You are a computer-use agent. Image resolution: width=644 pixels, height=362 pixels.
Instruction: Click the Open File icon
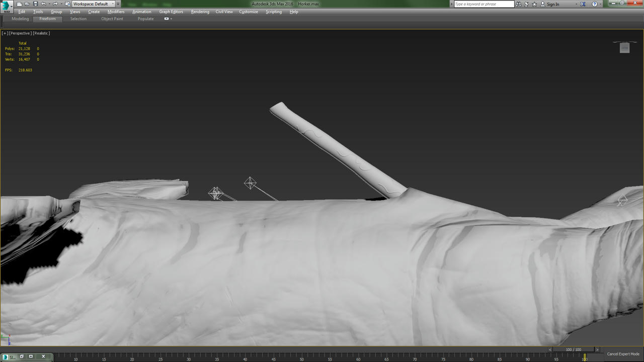click(x=27, y=4)
